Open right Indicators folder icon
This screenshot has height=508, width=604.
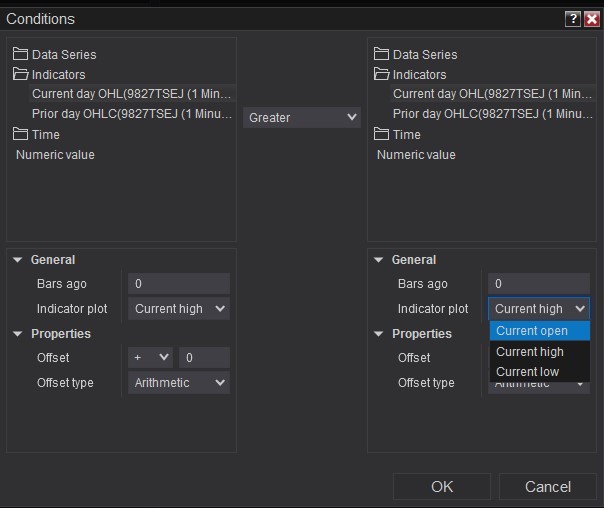tap(382, 74)
